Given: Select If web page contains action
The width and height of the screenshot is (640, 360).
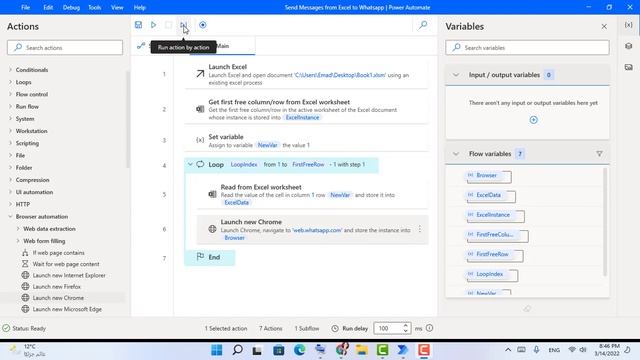Looking at the screenshot, I should [58, 253].
